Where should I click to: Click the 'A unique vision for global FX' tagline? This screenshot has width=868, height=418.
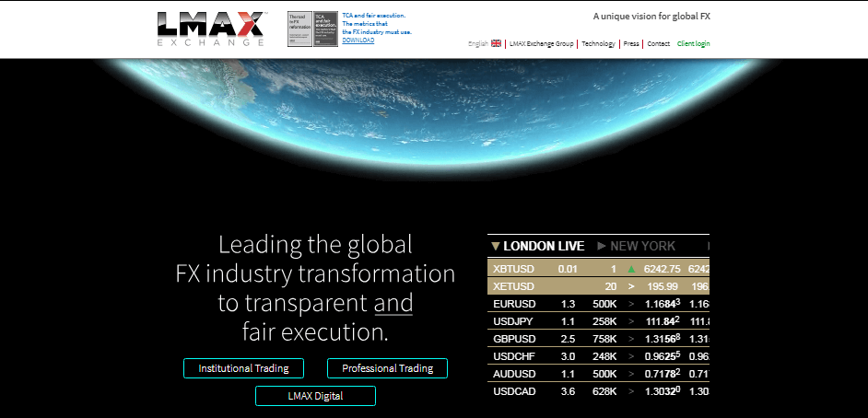(651, 16)
